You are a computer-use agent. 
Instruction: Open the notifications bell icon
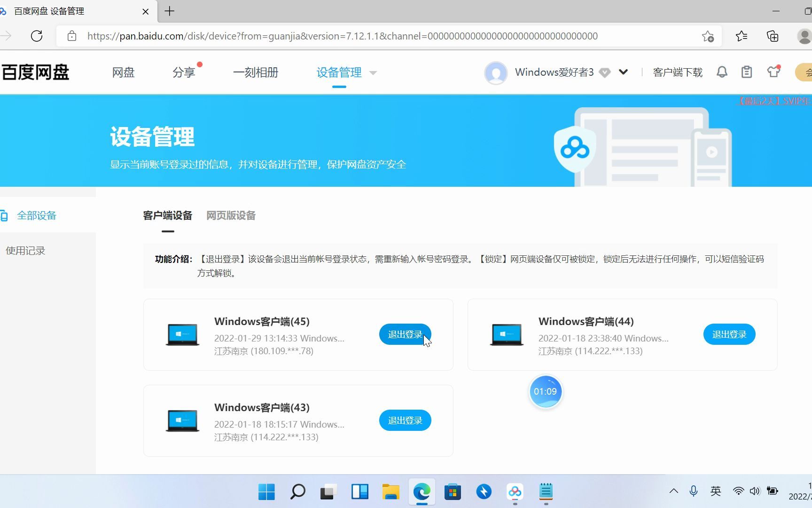pos(722,72)
